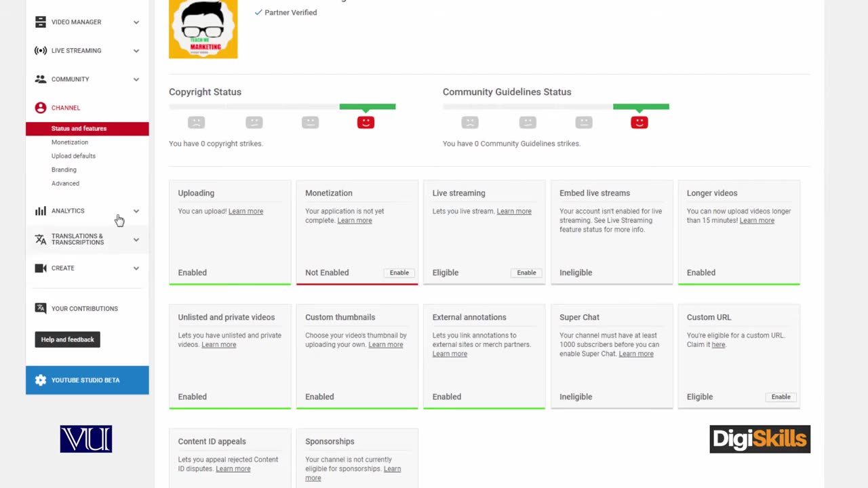The image size is (868, 488).
Task: Open the Monetization submenu item
Action: (70, 142)
